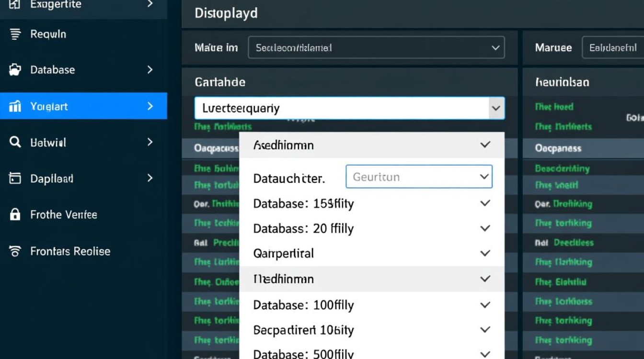Choose Database: 100ffiily option in list
644x359 pixels.
pyautogui.click(x=303, y=305)
